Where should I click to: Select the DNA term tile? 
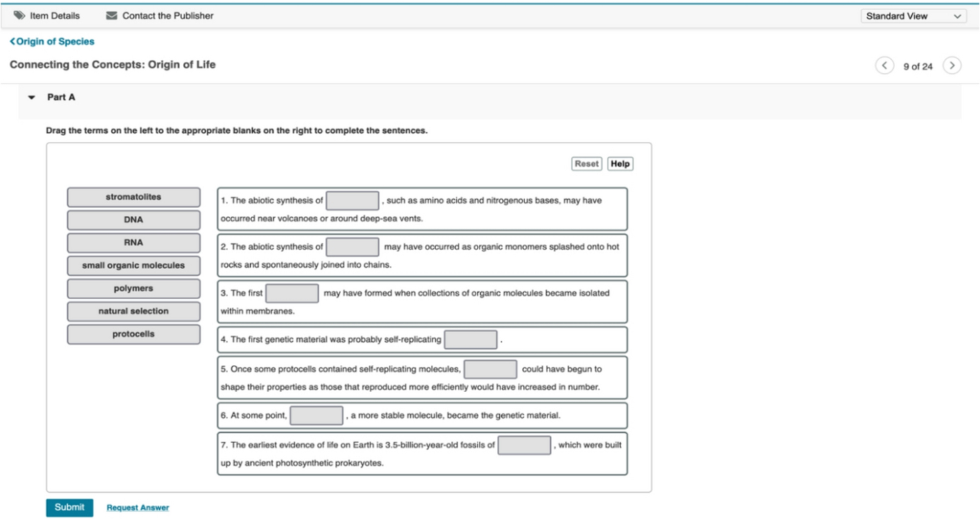point(133,220)
